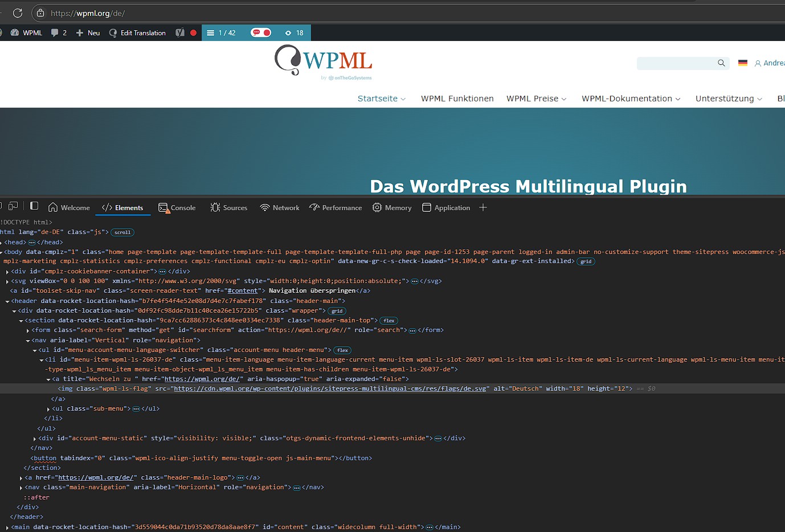This screenshot has width=785, height=532.
Task: Open the Performance tab
Action: click(336, 208)
